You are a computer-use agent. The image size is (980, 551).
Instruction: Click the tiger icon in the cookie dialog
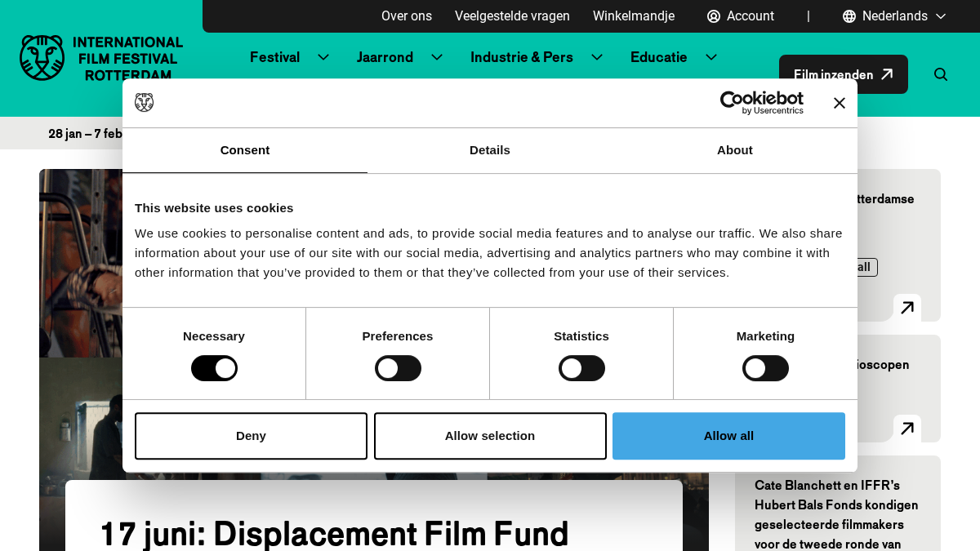coord(145,102)
